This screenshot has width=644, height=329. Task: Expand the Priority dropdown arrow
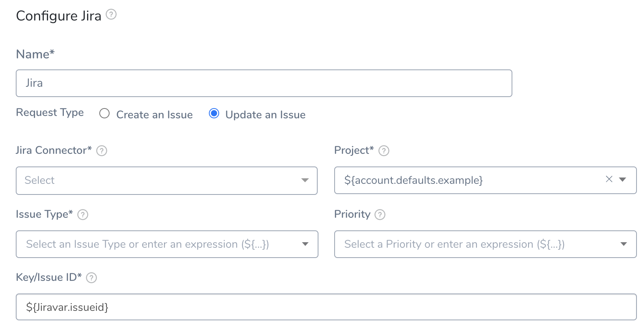pyautogui.click(x=624, y=244)
